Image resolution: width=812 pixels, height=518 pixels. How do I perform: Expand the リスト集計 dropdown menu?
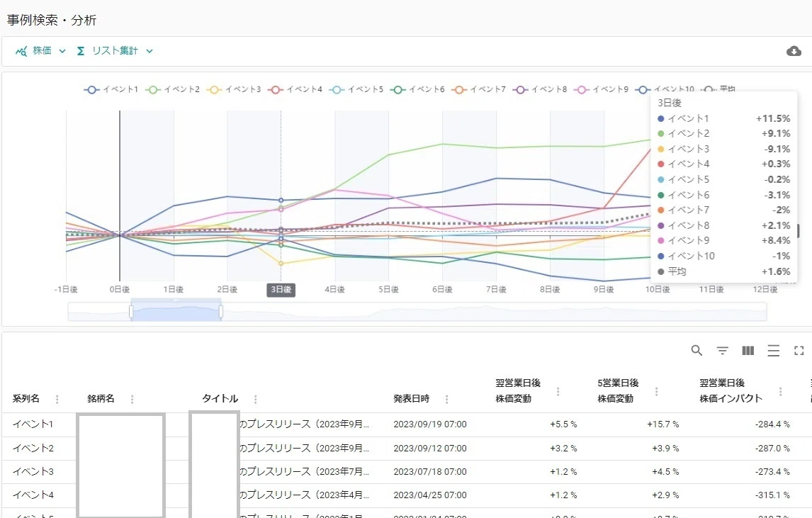115,51
